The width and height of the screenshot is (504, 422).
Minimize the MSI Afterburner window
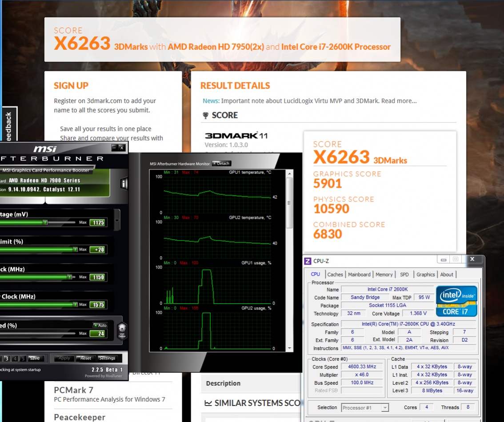point(114,147)
